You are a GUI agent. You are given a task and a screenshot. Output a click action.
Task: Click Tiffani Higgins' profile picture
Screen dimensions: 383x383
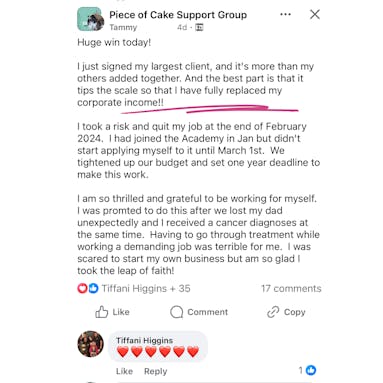(x=90, y=344)
